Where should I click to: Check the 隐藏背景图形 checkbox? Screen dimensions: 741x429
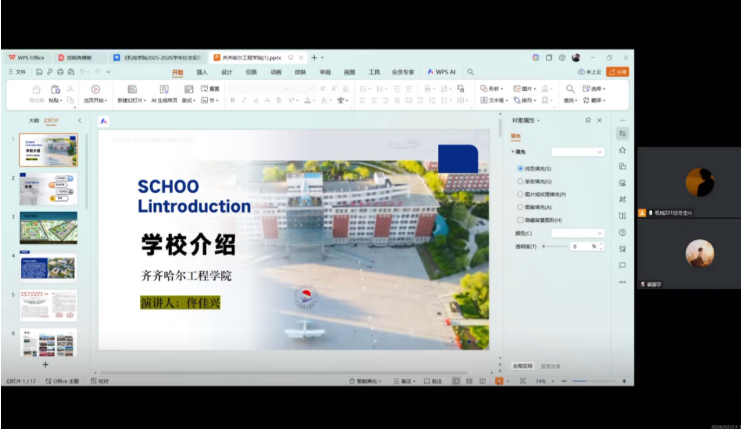[x=521, y=220]
